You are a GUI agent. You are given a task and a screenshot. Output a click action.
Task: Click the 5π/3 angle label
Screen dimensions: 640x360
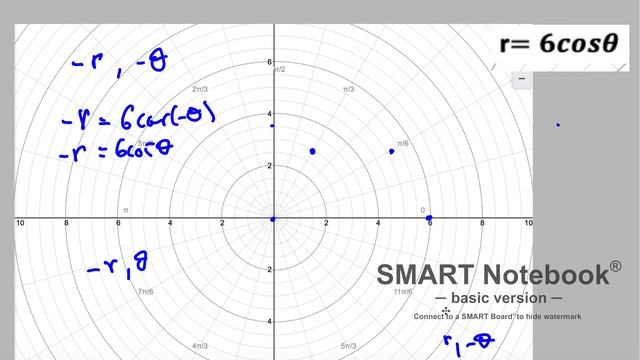(349, 346)
